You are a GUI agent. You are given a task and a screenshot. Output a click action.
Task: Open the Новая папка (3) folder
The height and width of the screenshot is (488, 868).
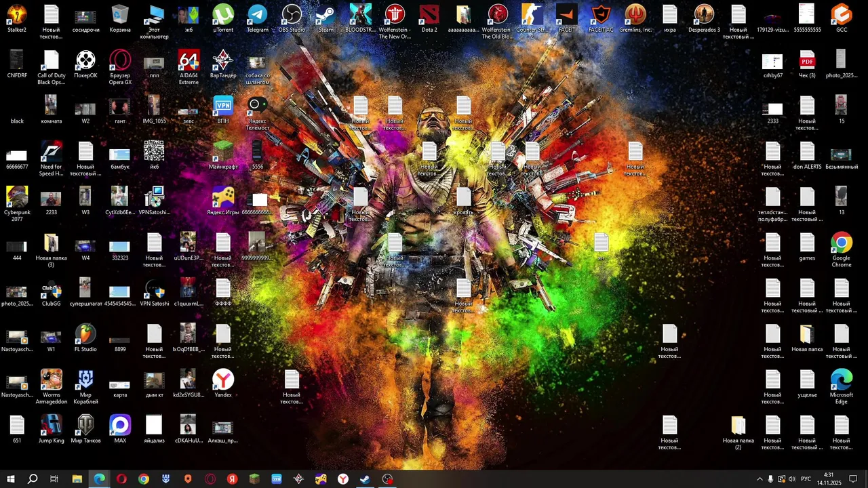52,250
